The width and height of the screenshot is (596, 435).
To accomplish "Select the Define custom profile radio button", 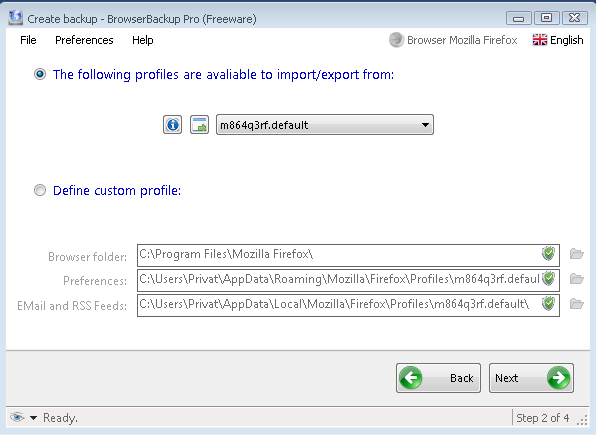I will click(x=40, y=190).
